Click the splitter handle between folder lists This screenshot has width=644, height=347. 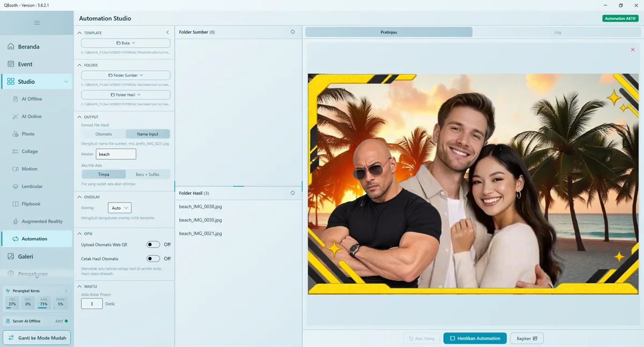pos(238,186)
